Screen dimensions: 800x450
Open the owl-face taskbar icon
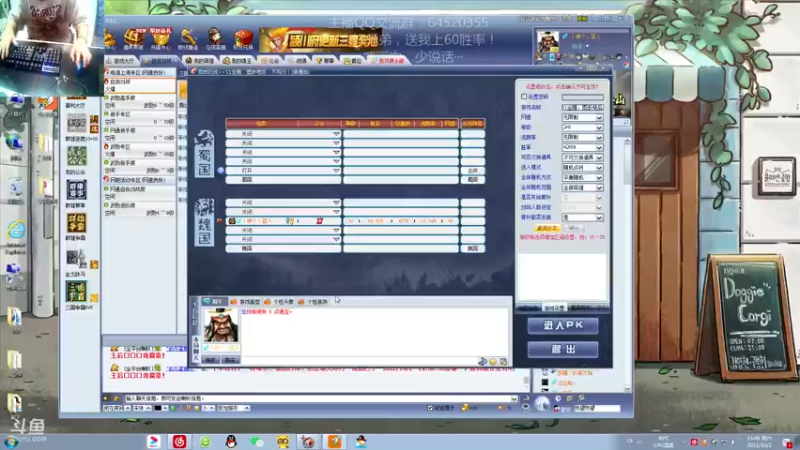click(283, 441)
